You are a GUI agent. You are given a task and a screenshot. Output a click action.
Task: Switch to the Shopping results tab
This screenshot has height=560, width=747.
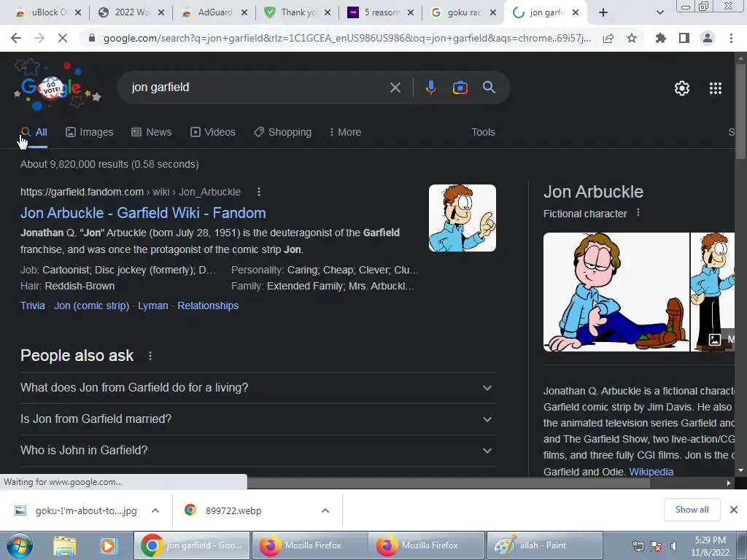point(282,132)
